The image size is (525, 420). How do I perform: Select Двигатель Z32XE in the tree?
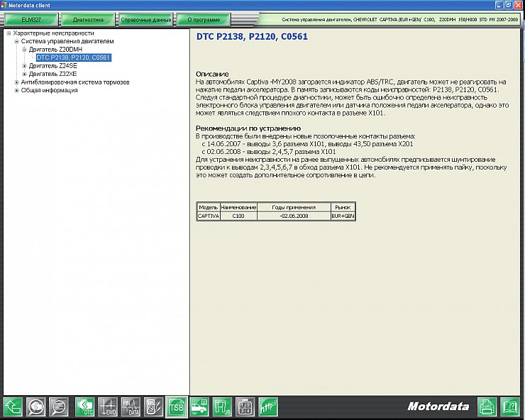coord(53,74)
